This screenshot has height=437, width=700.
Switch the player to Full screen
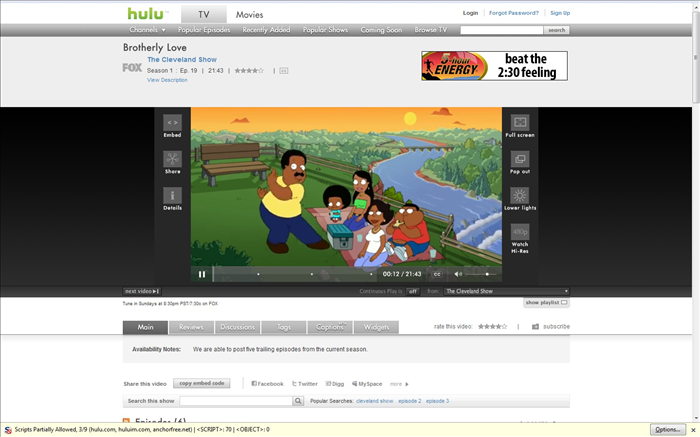click(x=520, y=122)
